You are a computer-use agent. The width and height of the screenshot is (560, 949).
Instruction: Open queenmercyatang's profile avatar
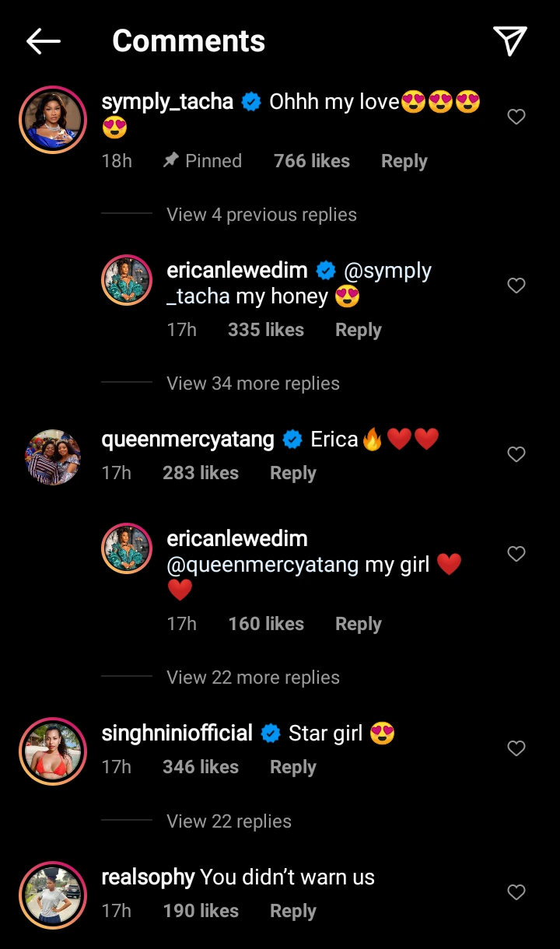click(52, 457)
